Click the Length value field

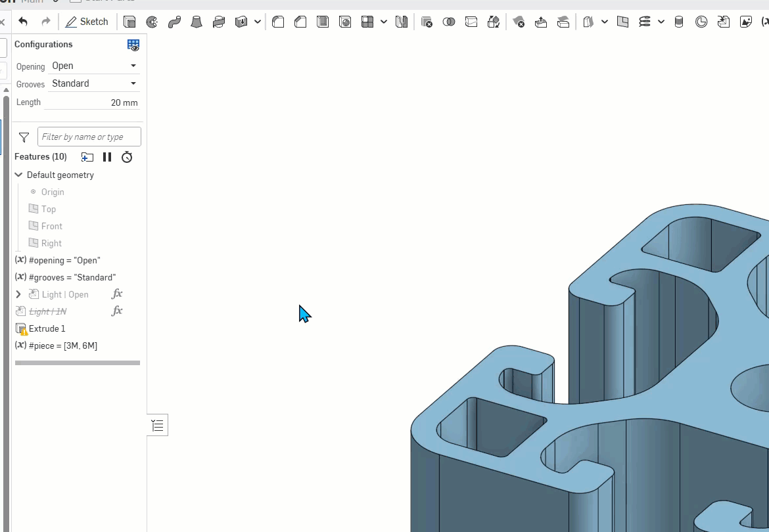(x=92, y=102)
